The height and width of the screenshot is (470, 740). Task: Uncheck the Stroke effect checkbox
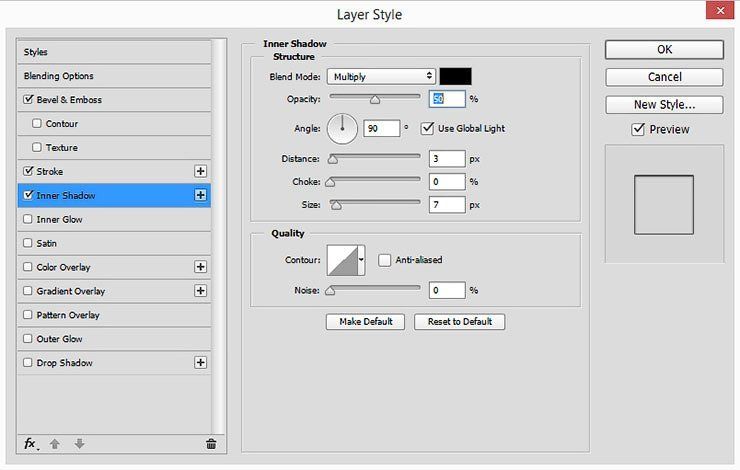[x=28, y=171]
